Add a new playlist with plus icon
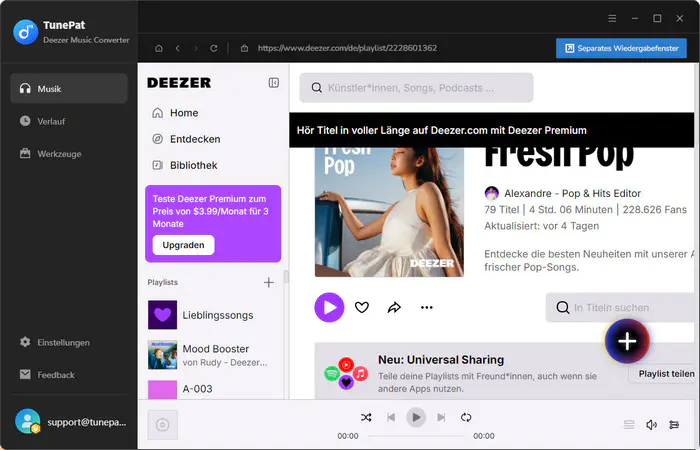Screen dimensions: 700x450 269,282
